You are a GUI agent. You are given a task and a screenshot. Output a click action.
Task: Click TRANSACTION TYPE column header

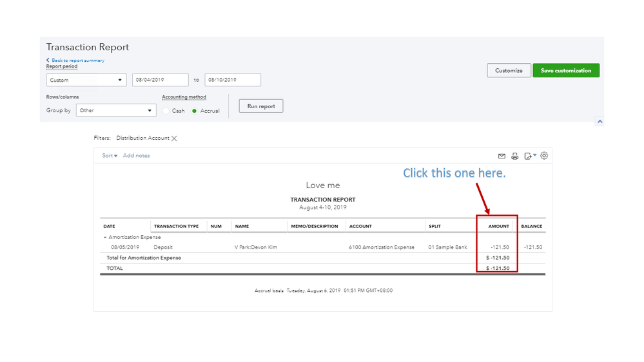pyautogui.click(x=176, y=226)
